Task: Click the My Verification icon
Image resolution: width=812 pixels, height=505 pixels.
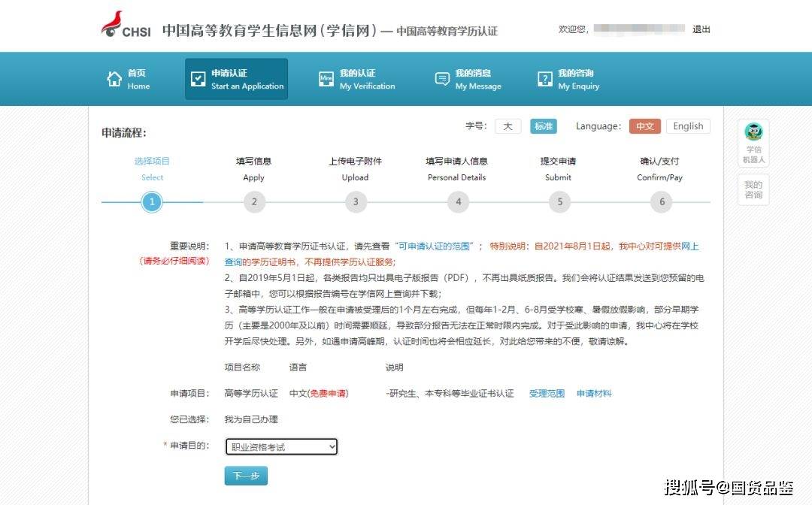Action: click(x=326, y=79)
